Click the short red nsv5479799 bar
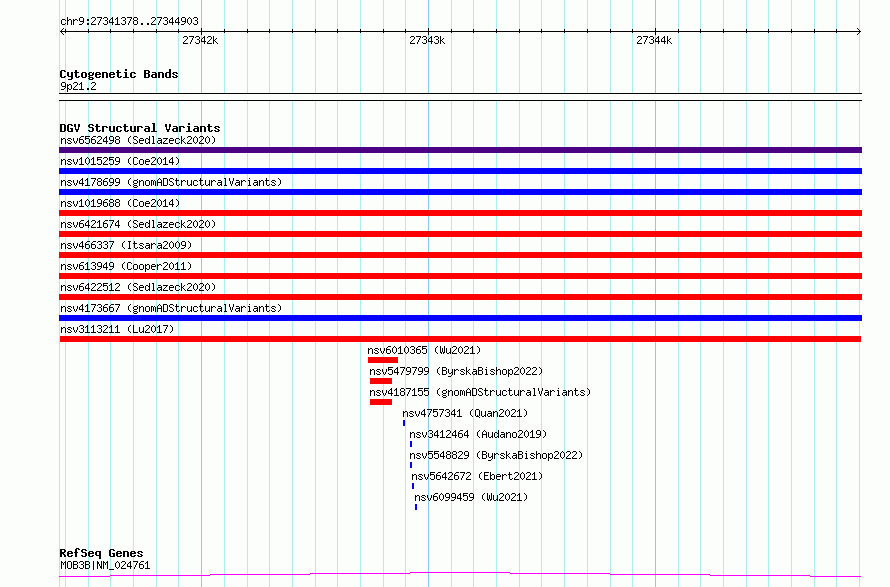 pos(380,381)
